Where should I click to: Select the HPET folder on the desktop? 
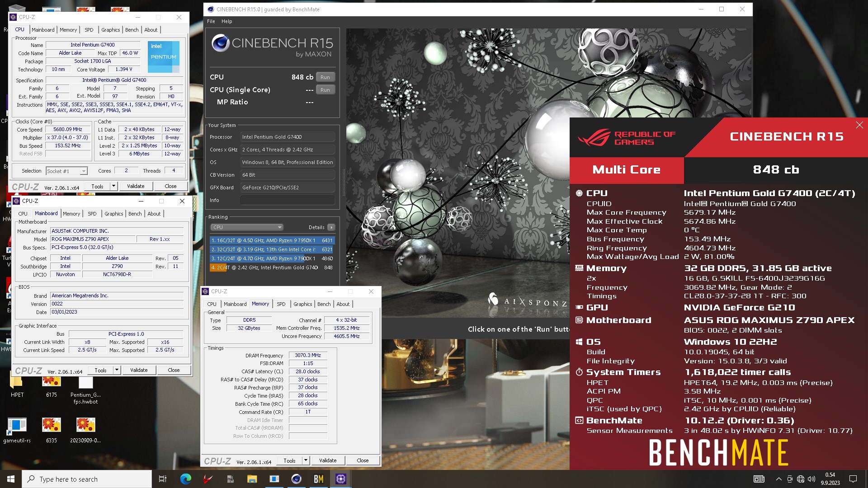coord(17,387)
